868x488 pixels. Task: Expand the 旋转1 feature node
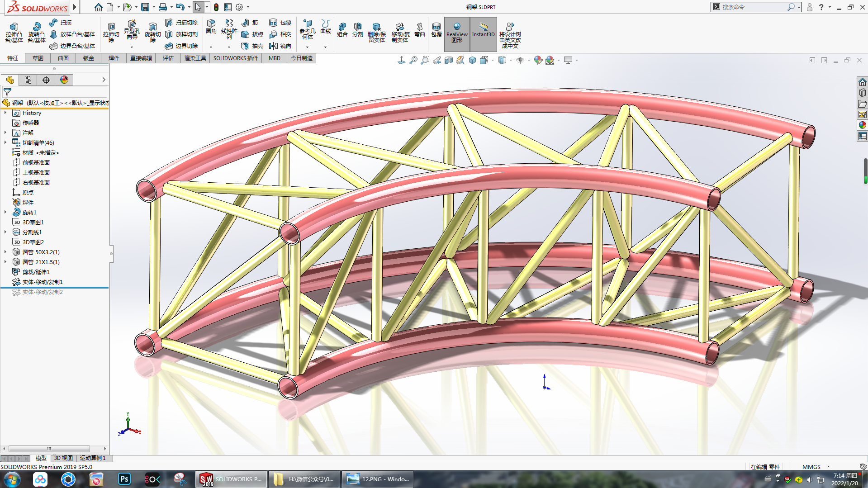tap(5, 213)
